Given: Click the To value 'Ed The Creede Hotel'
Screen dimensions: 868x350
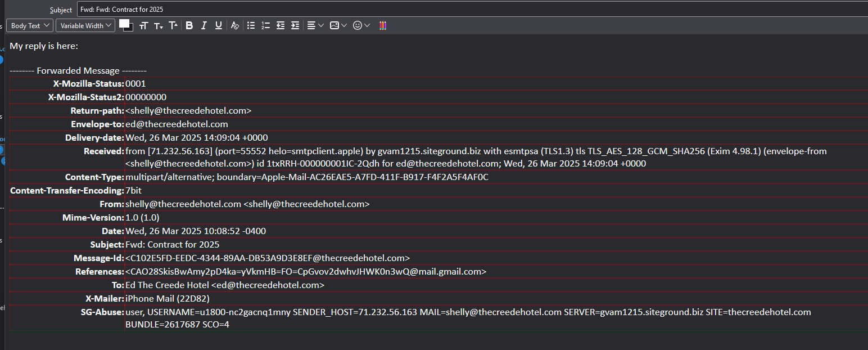Looking at the screenshot, I should (x=167, y=285).
